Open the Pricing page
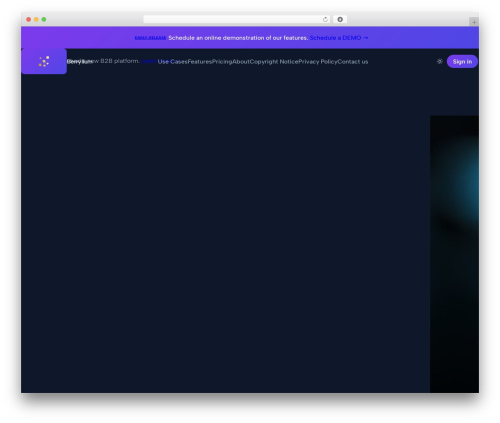The height and width of the screenshot is (423, 500). (x=222, y=62)
